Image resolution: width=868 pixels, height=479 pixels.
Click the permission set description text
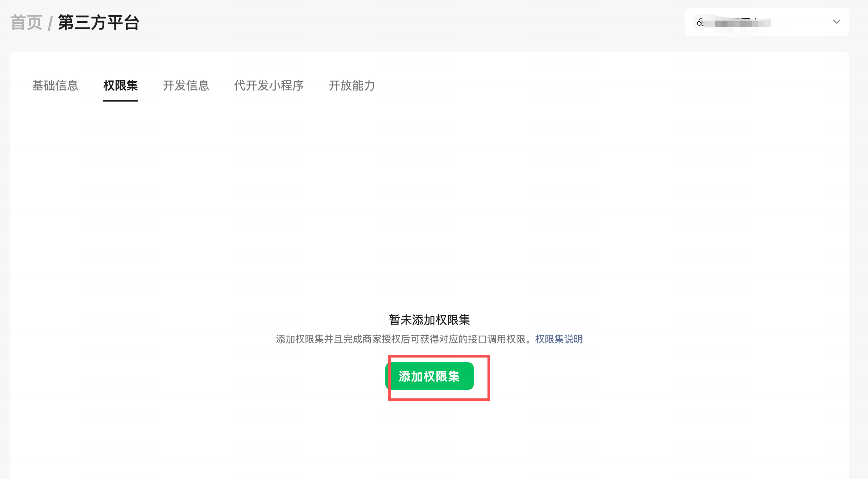click(405, 339)
